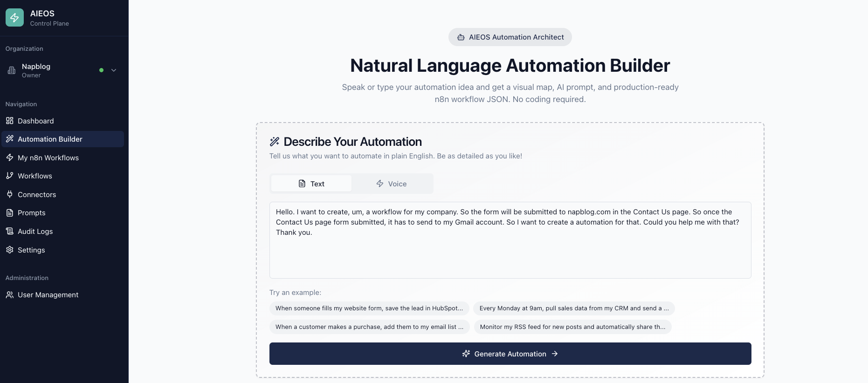Click inside the automation description text area

tap(510, 240)
